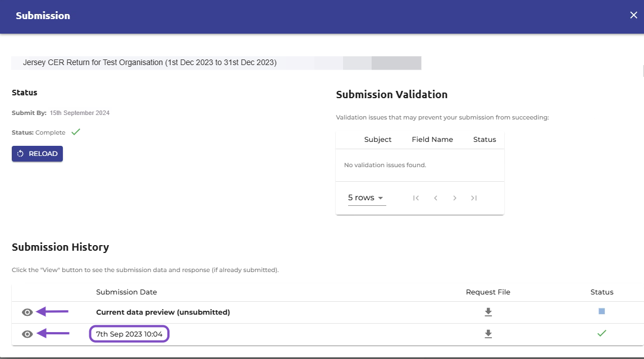This screenshot has height=359, width=644.
Task: Click the Field Name column header
Action: pyautogui.click(x=432, y=140)
